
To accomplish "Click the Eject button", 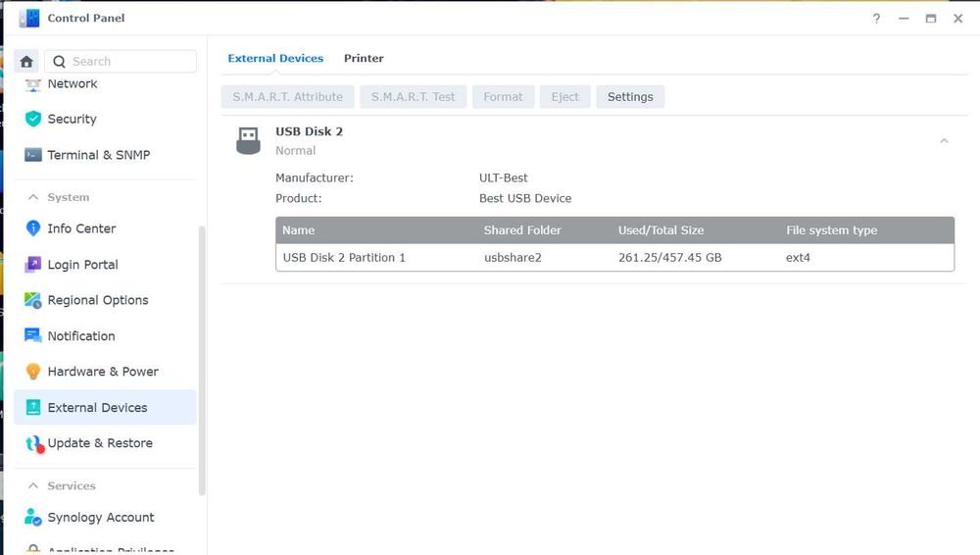I will 565,97.
